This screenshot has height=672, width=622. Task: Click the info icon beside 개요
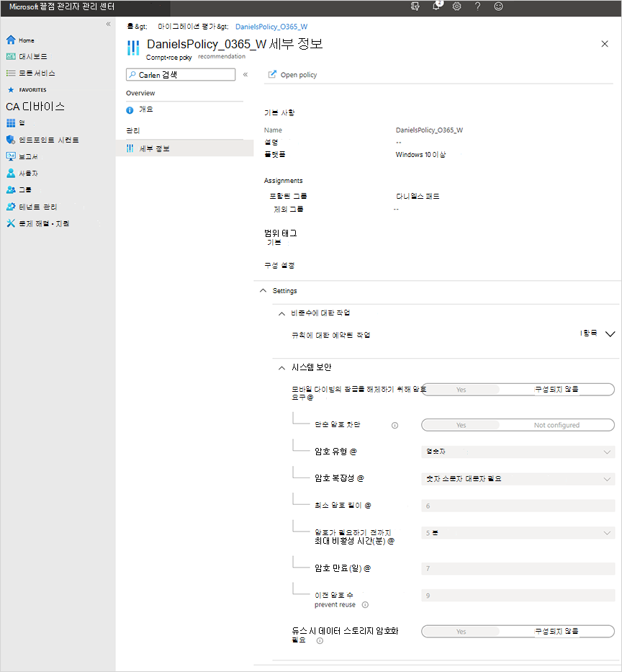130,110
